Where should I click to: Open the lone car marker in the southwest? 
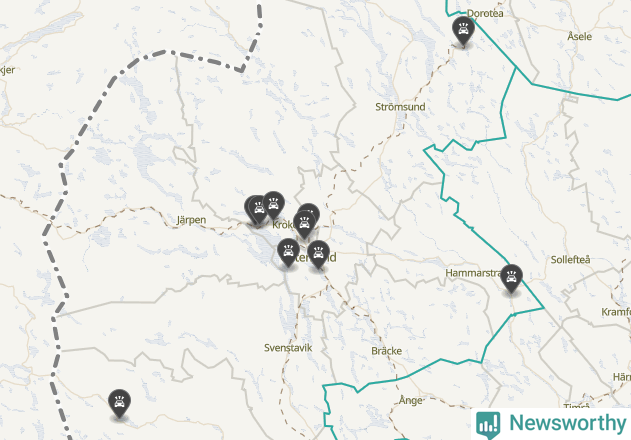pos(120,403)
